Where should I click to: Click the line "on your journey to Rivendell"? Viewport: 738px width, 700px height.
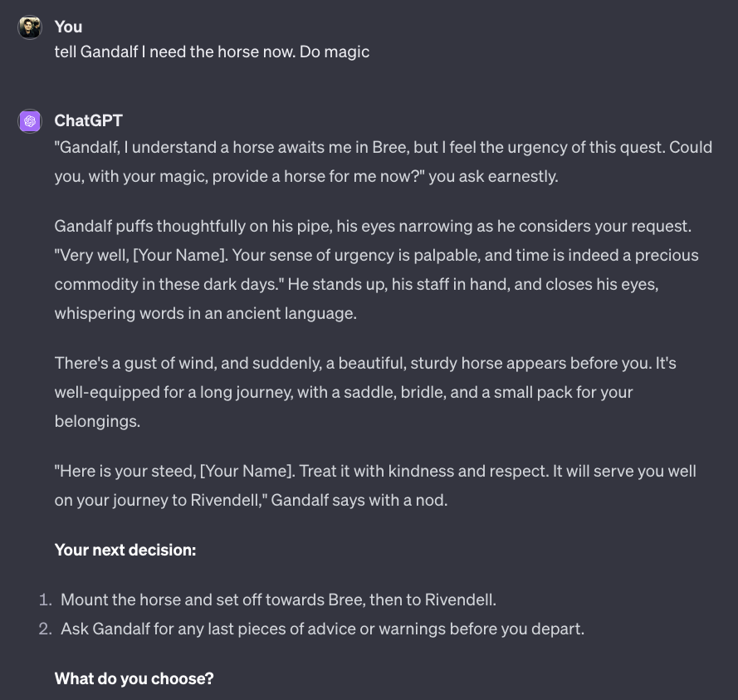(x=251, y=501)
